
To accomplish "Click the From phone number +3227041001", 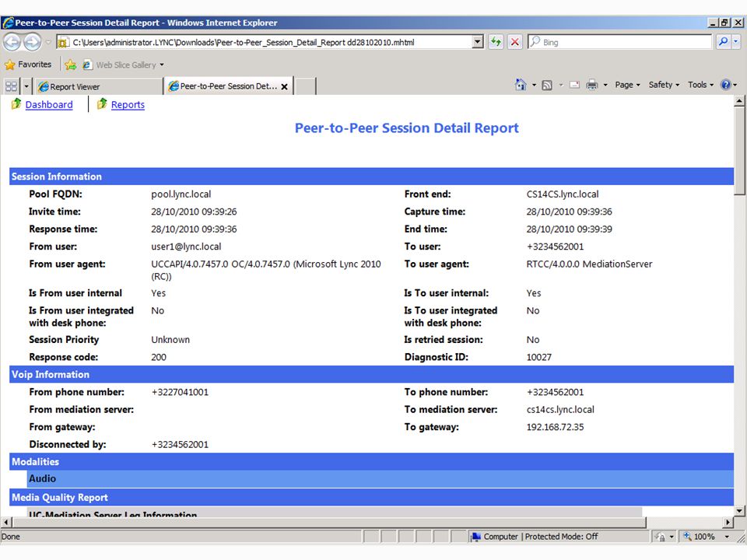I will coord(180,392).
